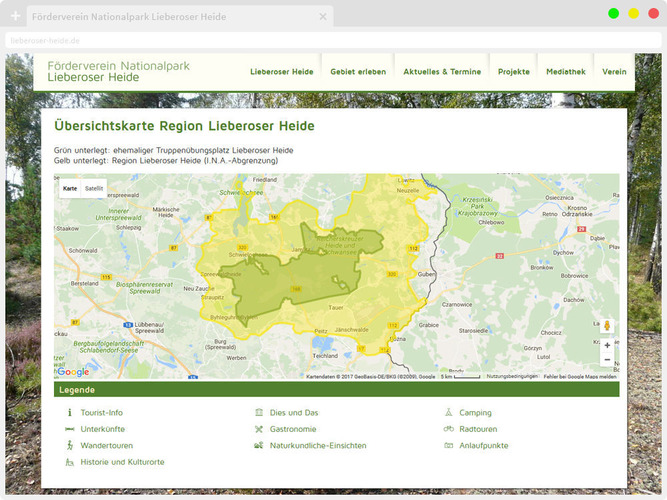Click the Wandertouren hiker icon
Image resolution: width=667 pixels, height=500 pixels.
[69, 446]
